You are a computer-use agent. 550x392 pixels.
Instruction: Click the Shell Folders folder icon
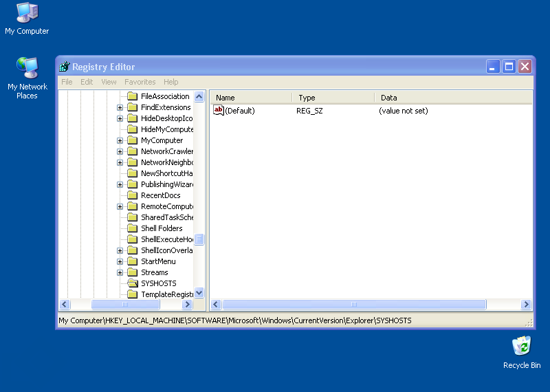pos(133,228)
